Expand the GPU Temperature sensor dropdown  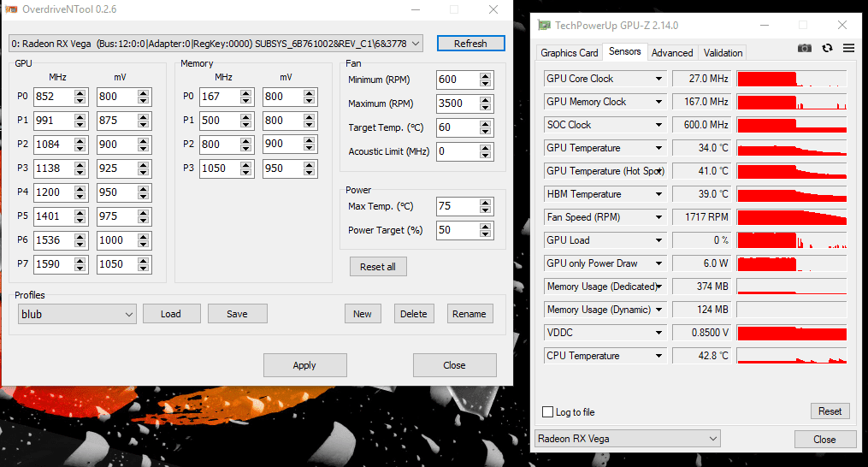658,148
